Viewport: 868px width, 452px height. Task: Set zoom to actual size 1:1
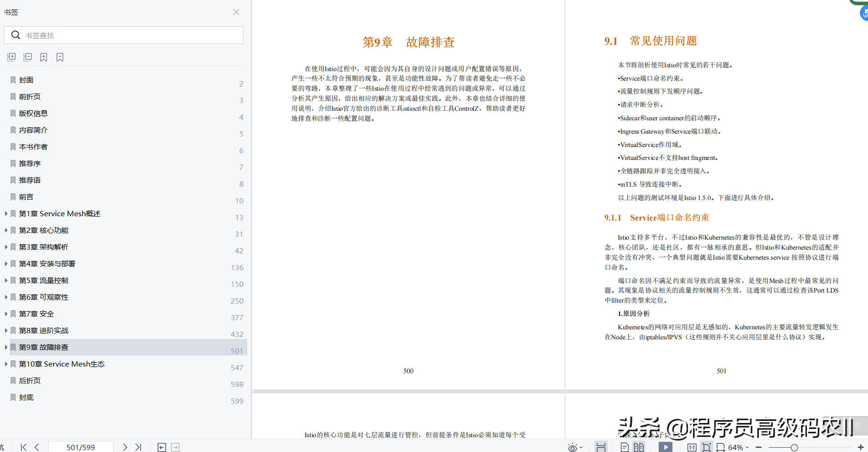pyautogui.click(x=692, y=447)
